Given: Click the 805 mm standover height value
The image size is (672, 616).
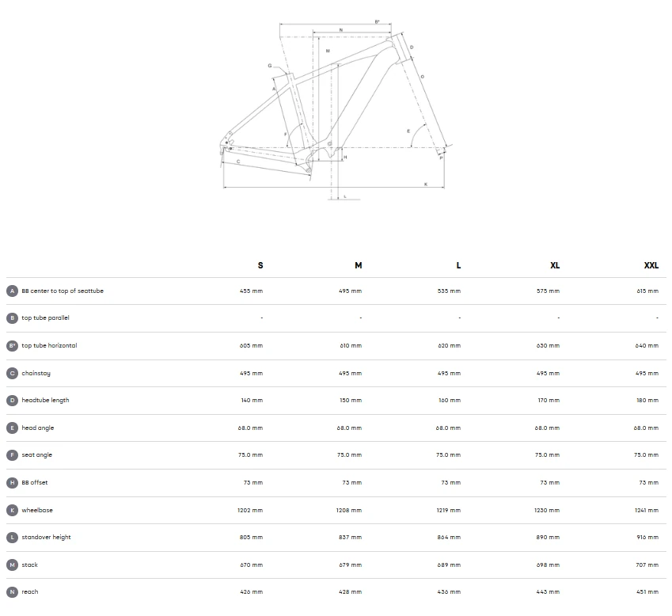Looking at the screenshot, I should (251, 537).
